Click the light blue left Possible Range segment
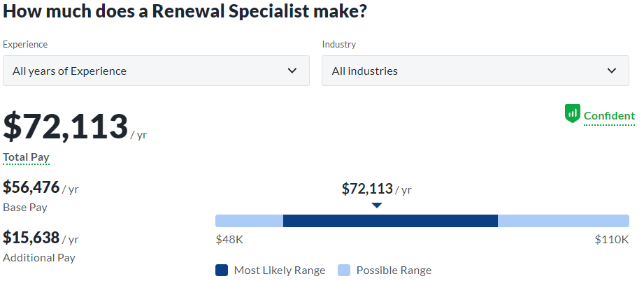This screenshot has width=644, height=281. click(x=250, y=221)
